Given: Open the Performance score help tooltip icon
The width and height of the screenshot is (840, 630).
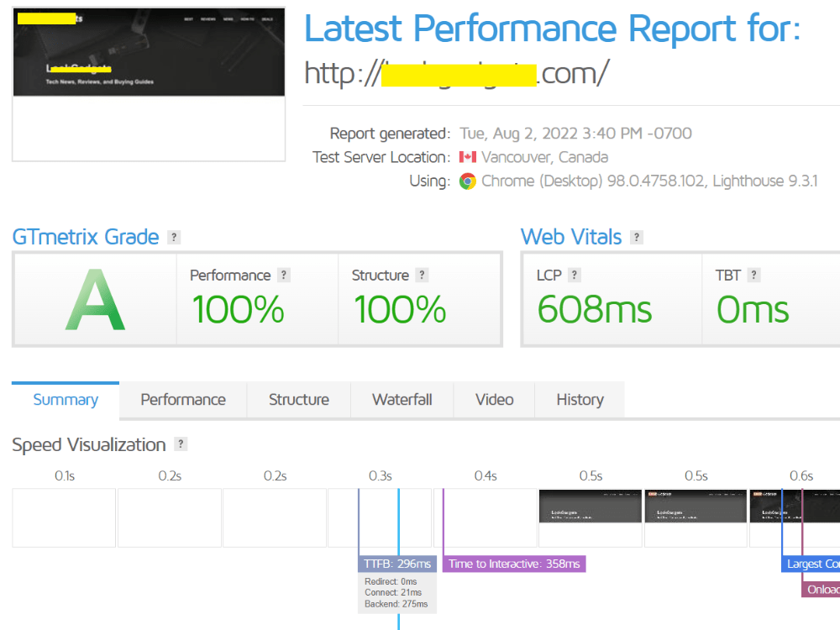Looking at the screenshot, I should [284, 276].
